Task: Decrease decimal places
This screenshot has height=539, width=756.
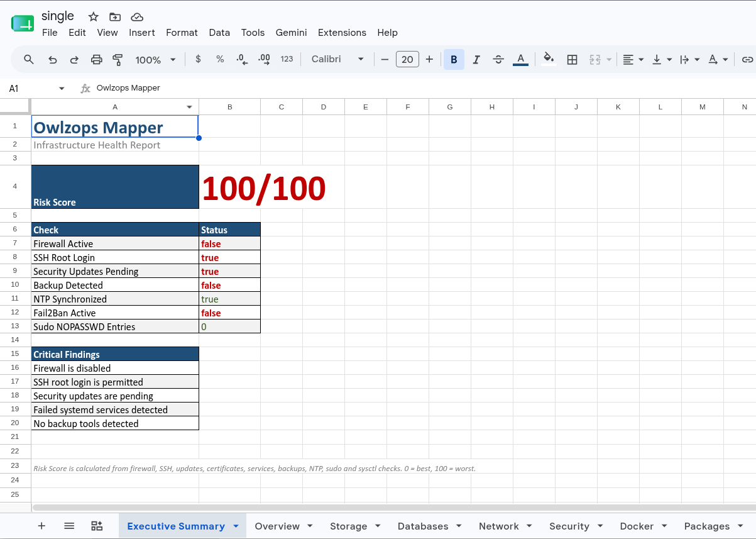Action: (x=242, y=59)
